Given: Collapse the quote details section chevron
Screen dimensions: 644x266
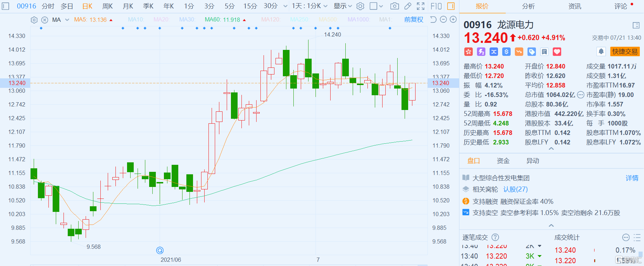Looking at the screenshot, I should pos(551,149).
